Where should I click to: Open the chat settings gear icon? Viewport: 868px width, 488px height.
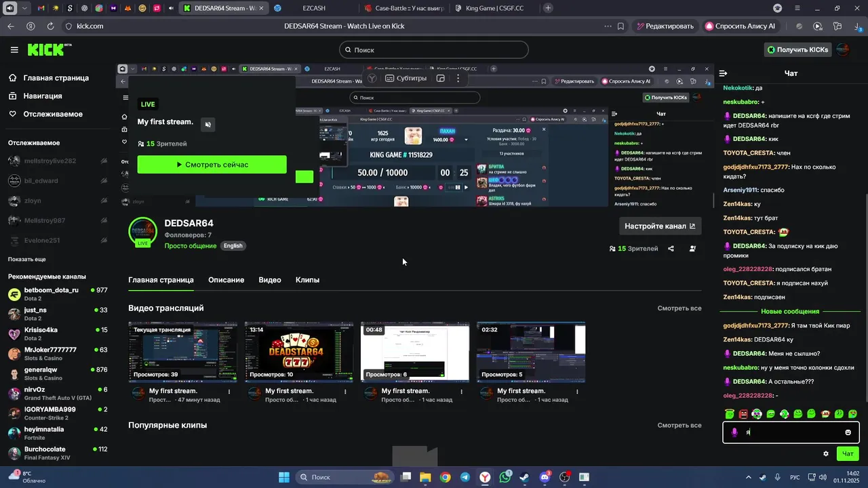825,454
